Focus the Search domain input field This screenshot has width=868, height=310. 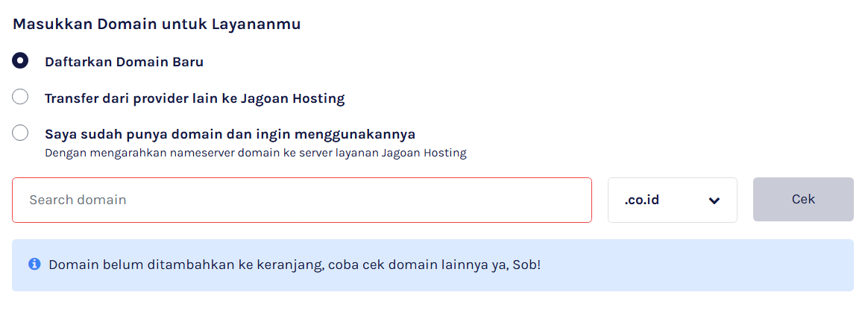[301, 200]
